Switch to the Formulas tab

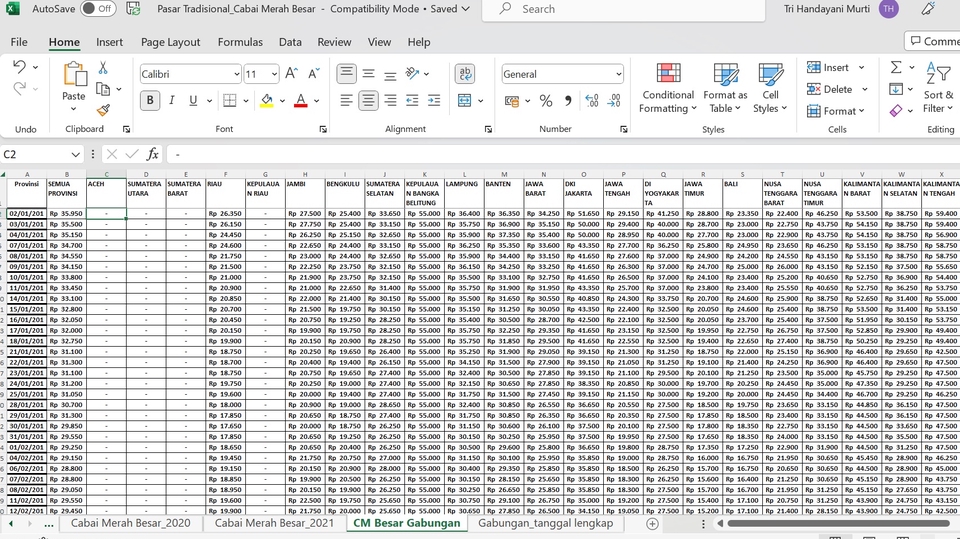240,42
